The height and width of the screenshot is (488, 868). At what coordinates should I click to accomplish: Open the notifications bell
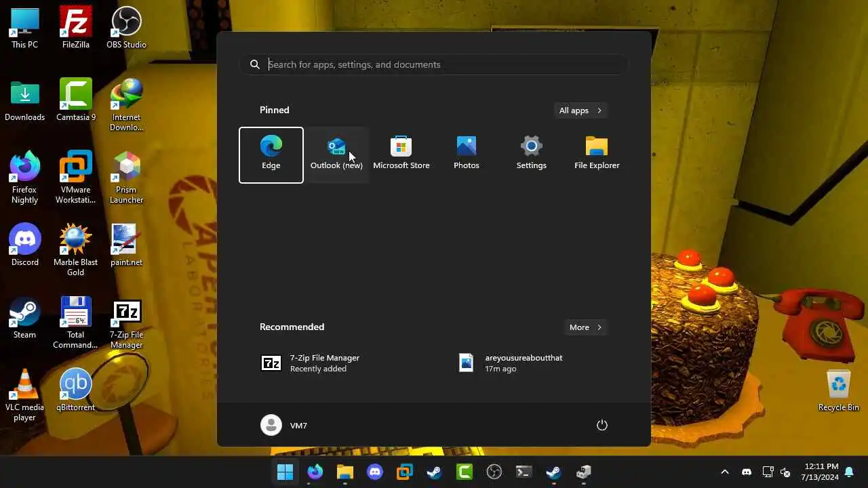[849, 472]
